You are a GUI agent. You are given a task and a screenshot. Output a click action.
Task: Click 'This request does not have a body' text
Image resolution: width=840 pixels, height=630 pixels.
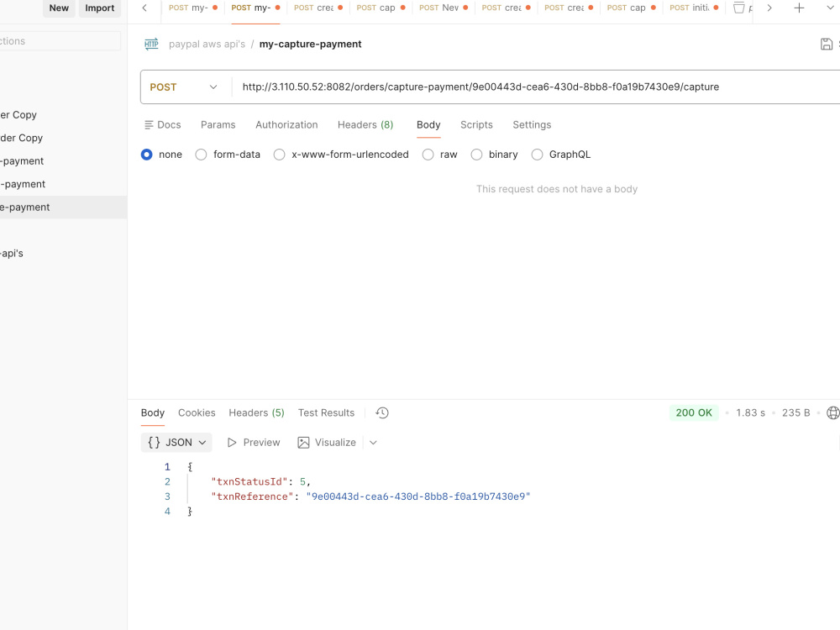pyautogui.click(x=557, y=189)
